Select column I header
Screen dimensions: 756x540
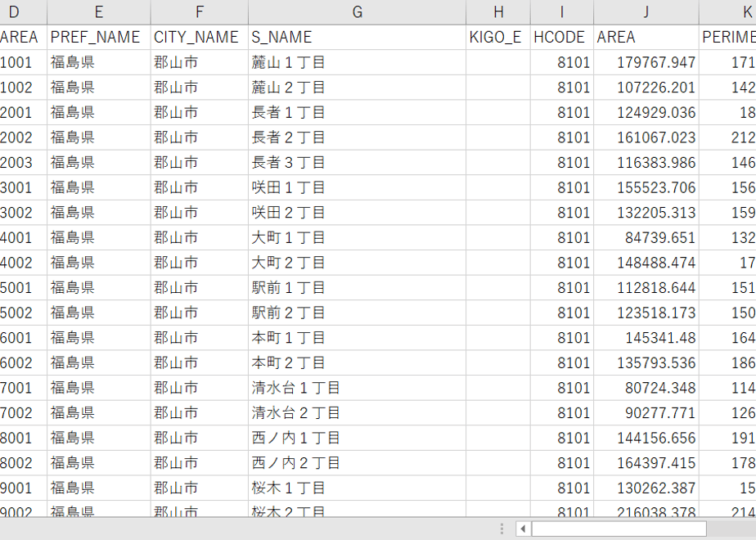(x=562, y=12)
